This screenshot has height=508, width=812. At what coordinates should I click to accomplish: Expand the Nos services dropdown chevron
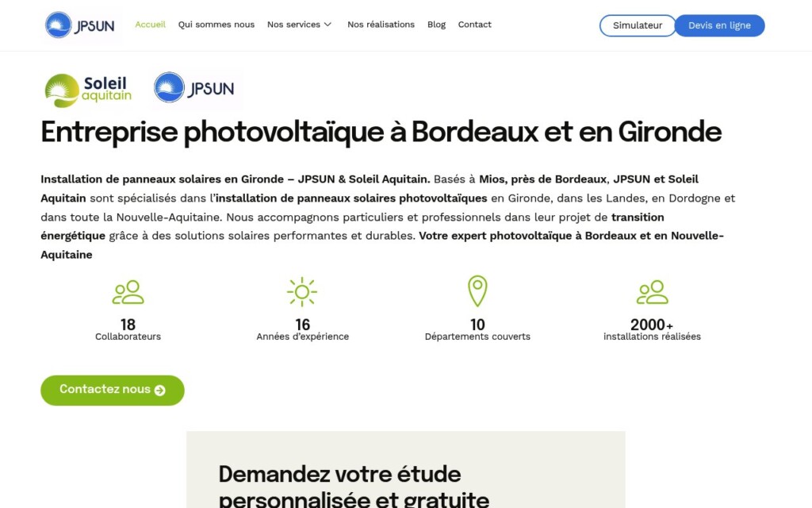tap(327, 25)
